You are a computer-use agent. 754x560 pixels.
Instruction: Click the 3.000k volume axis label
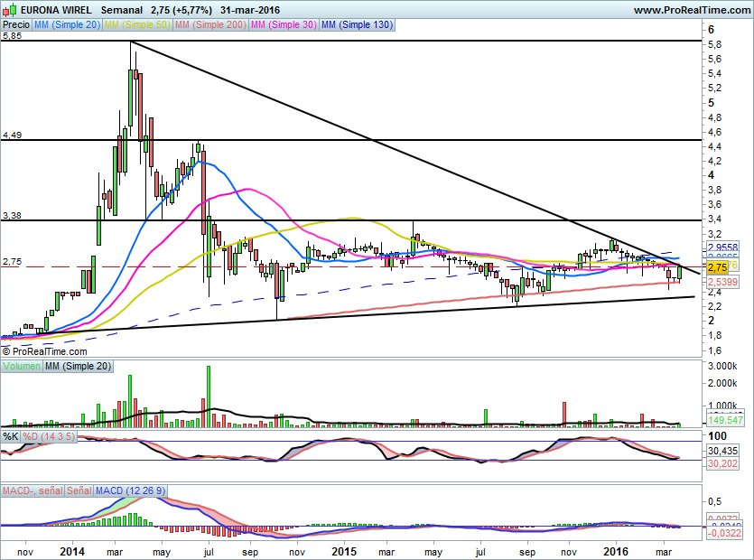[722, 366]
